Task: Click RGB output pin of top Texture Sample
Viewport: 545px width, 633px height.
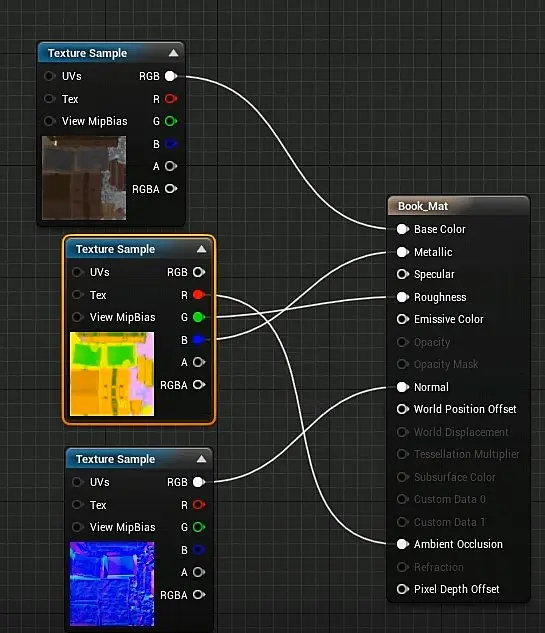Action: click(171, 76)
